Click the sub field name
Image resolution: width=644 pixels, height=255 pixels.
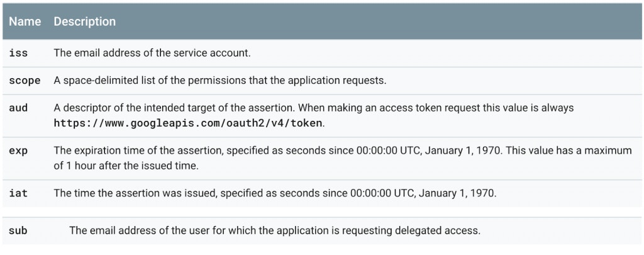coord(18,231)
